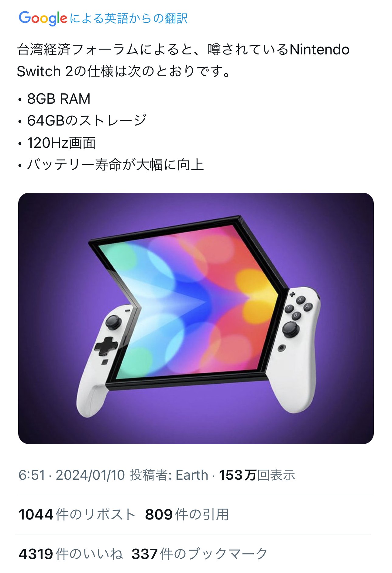Open the 1044件のリポスト list
392x573 pixels.
tap(77, 514)
